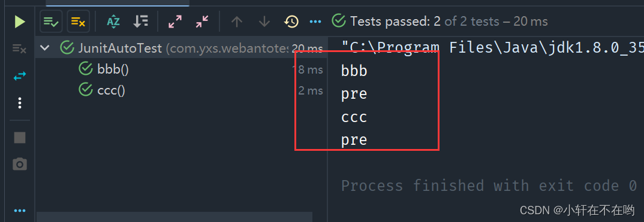The image size is (644, 222).
Task: Open test history clock icon
Action: 291,22
